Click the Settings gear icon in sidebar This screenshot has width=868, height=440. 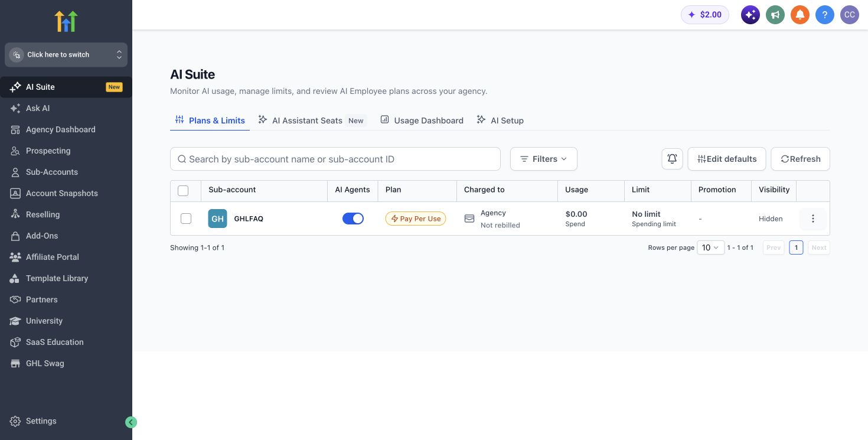point(15,421)
